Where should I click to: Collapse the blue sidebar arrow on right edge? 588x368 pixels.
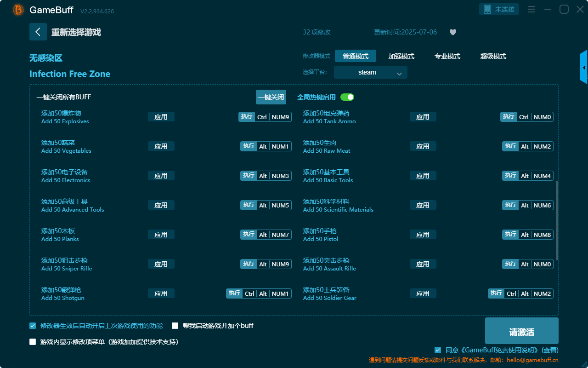583,67
